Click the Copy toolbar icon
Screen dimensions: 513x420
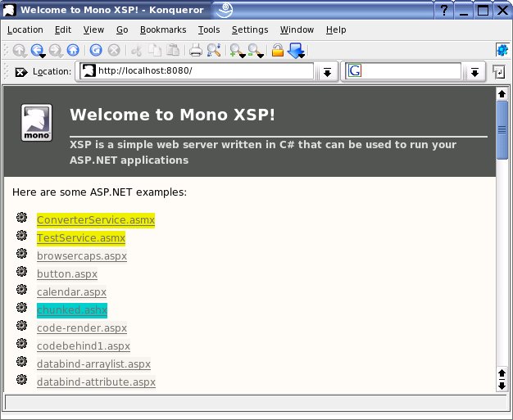(x=155, y=51)
